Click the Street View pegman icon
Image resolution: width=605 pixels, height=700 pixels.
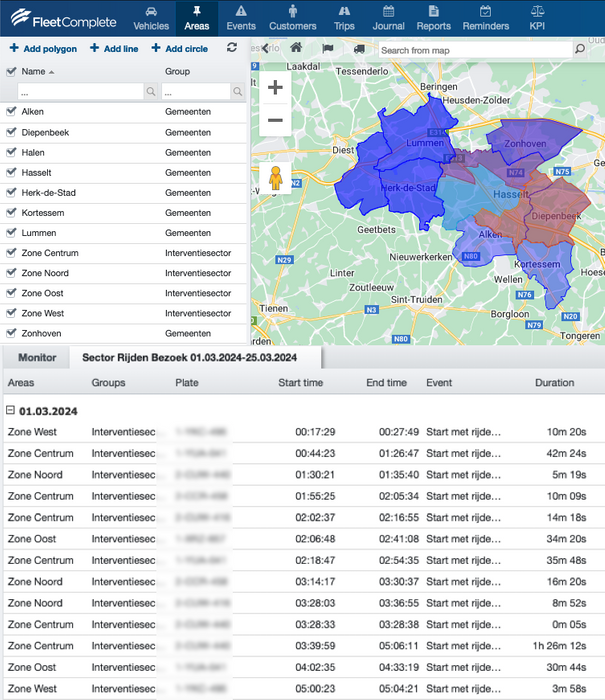[276, 179]
